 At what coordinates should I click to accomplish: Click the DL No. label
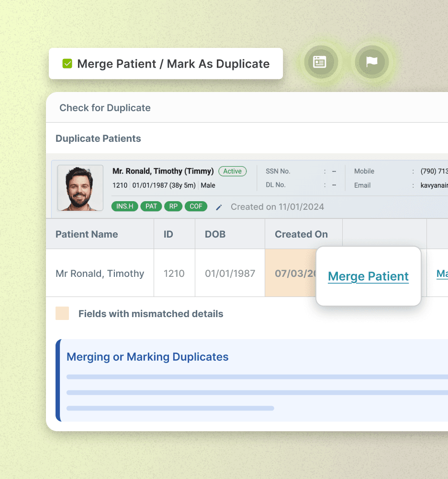[276, 185]
